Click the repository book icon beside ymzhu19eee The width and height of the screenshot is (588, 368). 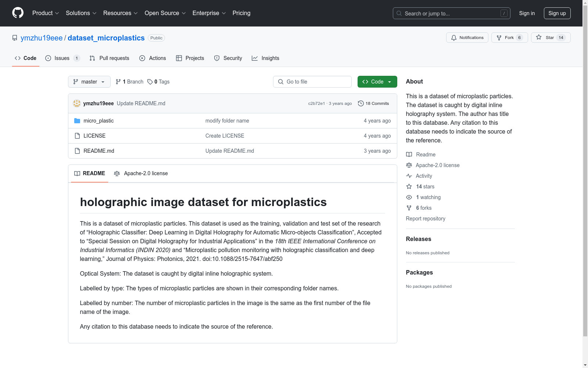click(15, 38)
